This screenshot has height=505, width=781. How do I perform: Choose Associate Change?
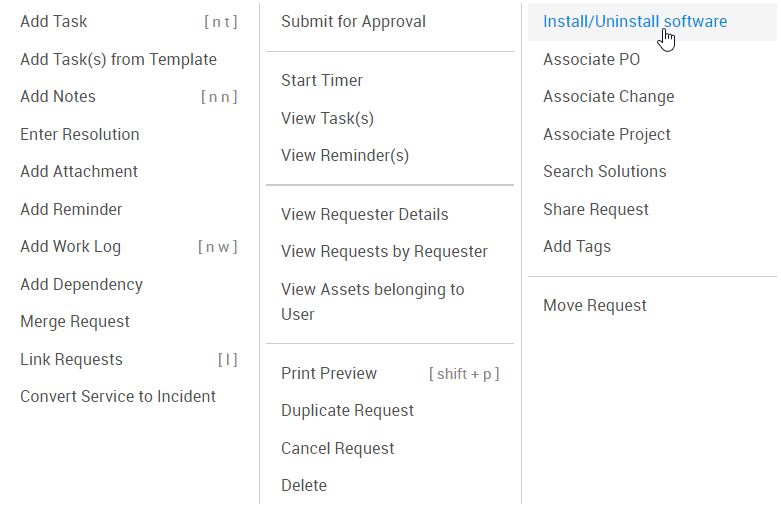tap(608, 97)
